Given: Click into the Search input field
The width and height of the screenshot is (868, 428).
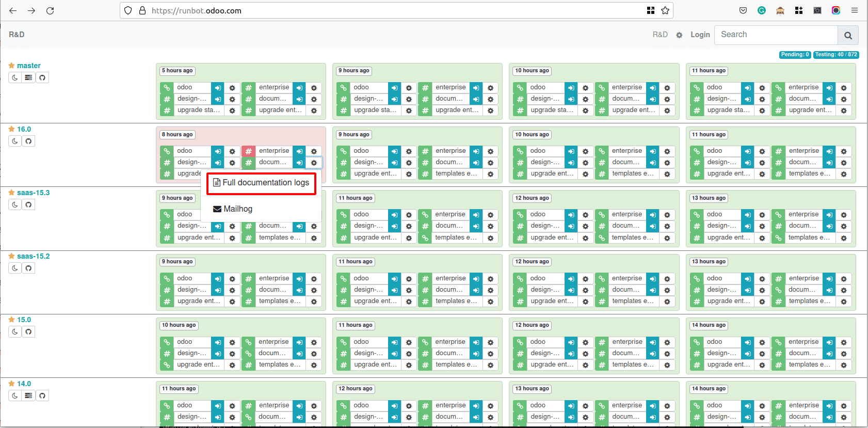Looking at the screenshot, I should click(x=776, y=35).
